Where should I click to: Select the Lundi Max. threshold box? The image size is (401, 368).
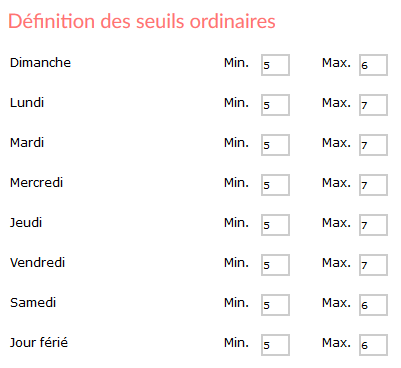[373, 105]
